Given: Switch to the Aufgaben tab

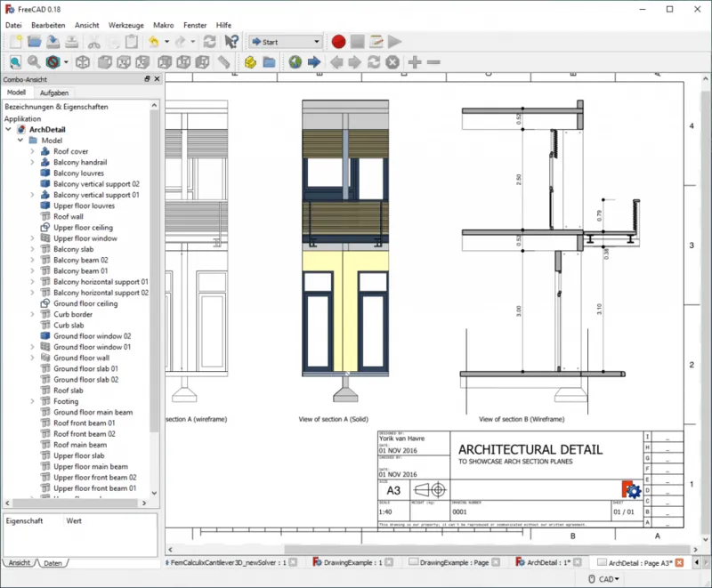Looking at the screenshot, I should point(54,93).
